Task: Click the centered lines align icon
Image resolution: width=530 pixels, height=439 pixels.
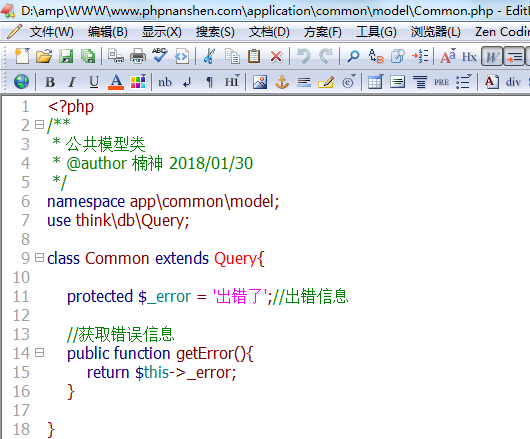Action: [420, 82]
